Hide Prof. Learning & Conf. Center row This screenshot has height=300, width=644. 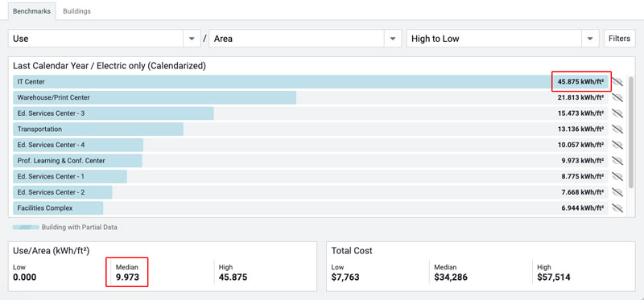(617, 161)
